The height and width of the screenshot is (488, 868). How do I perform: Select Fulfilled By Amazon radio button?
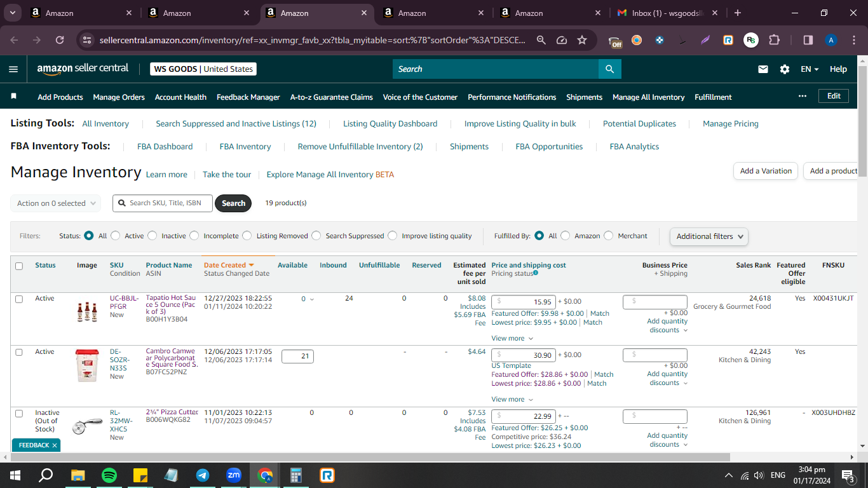click(565, 236)
